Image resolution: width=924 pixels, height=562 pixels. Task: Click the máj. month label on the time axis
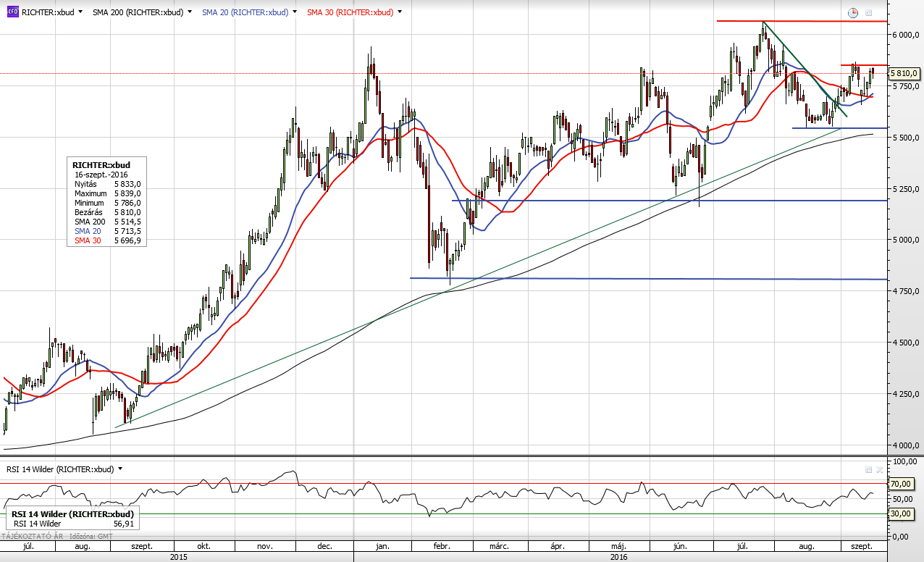click(x=618, y=546)
